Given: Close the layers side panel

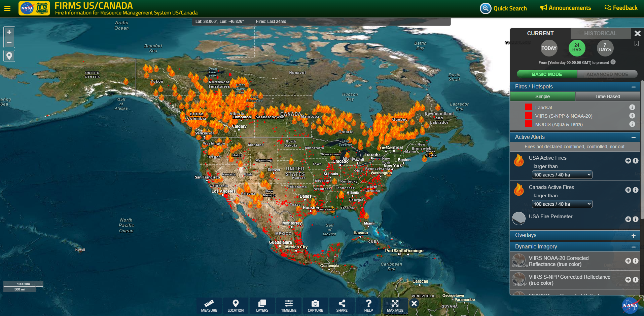Looking at the screenshot, I should (637, 33).
